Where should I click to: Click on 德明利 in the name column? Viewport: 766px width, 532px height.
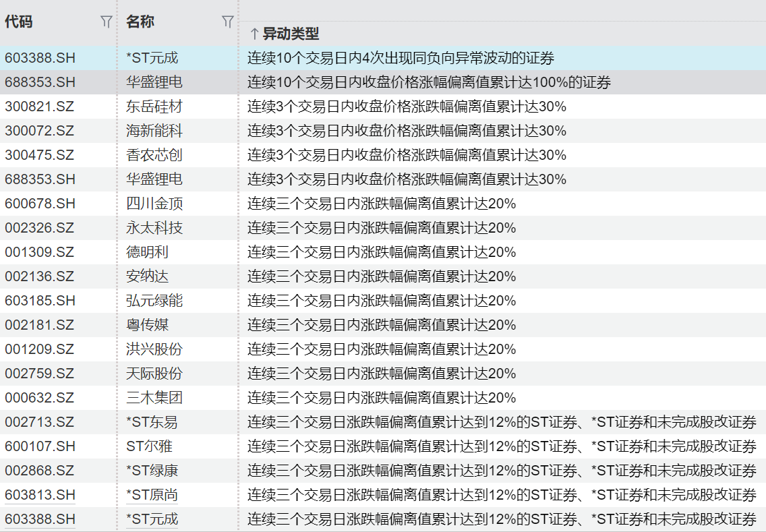click(x=147, y=252)
